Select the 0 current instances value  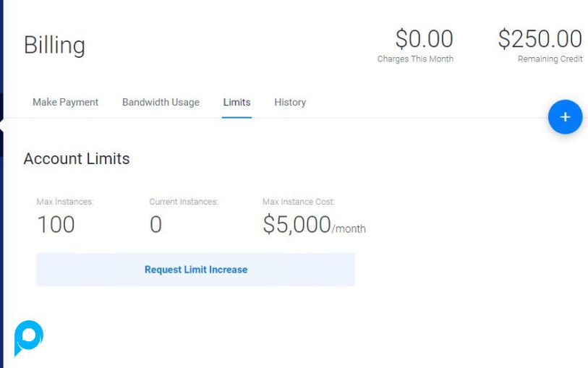coord(155,225)
